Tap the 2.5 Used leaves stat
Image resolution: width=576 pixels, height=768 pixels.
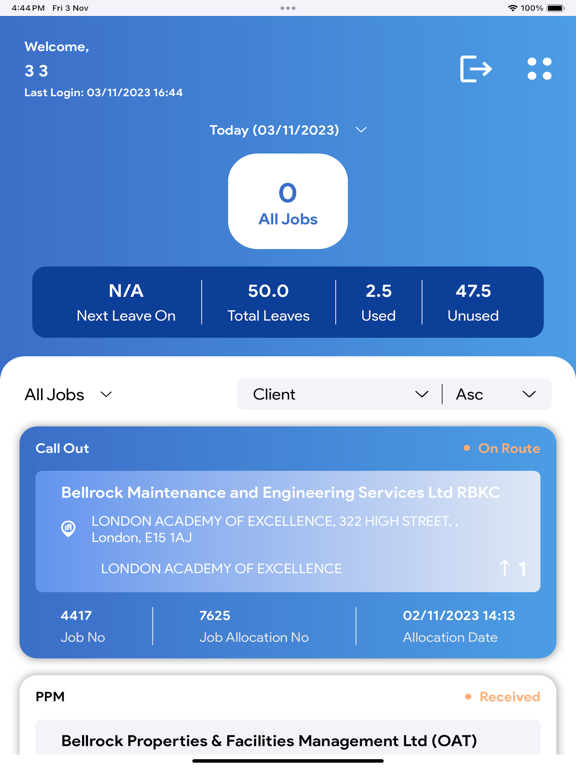point(379,303)
